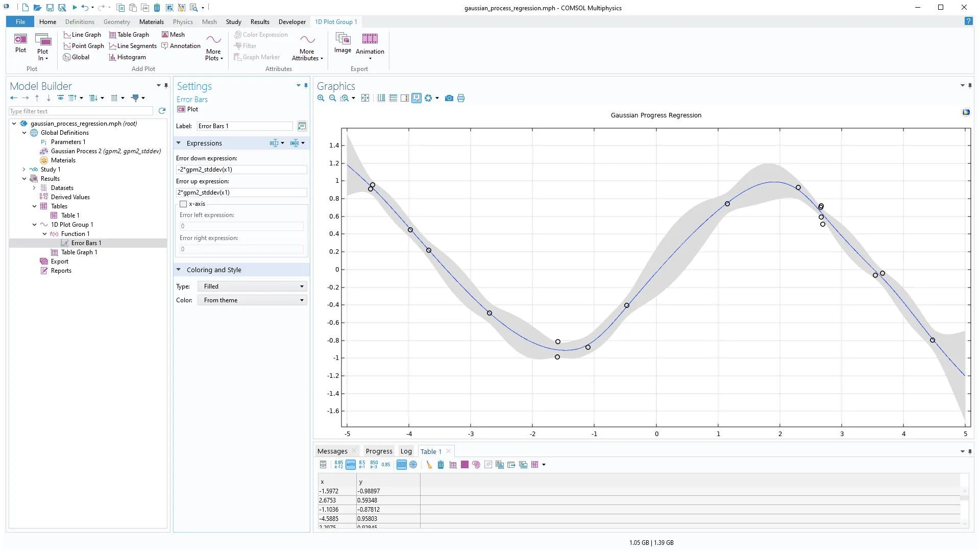Open the Results ribbon tab
Screen dimensions: 980x551
coord(260,22)
